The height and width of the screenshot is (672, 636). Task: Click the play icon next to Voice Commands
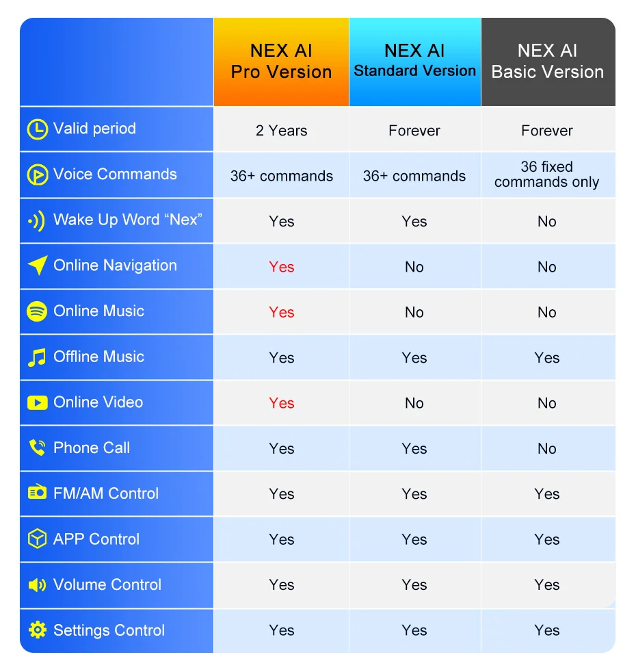[37, 175]
